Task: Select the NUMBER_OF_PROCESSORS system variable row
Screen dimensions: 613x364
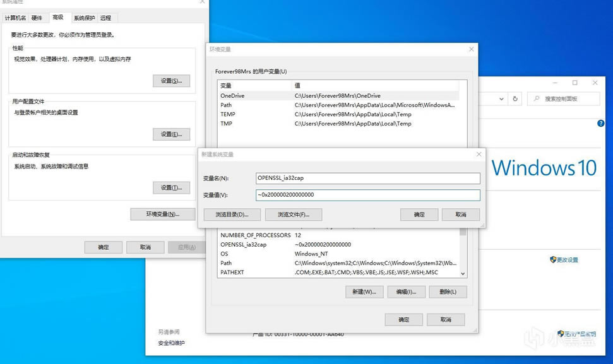Action: tap(338, 235)
